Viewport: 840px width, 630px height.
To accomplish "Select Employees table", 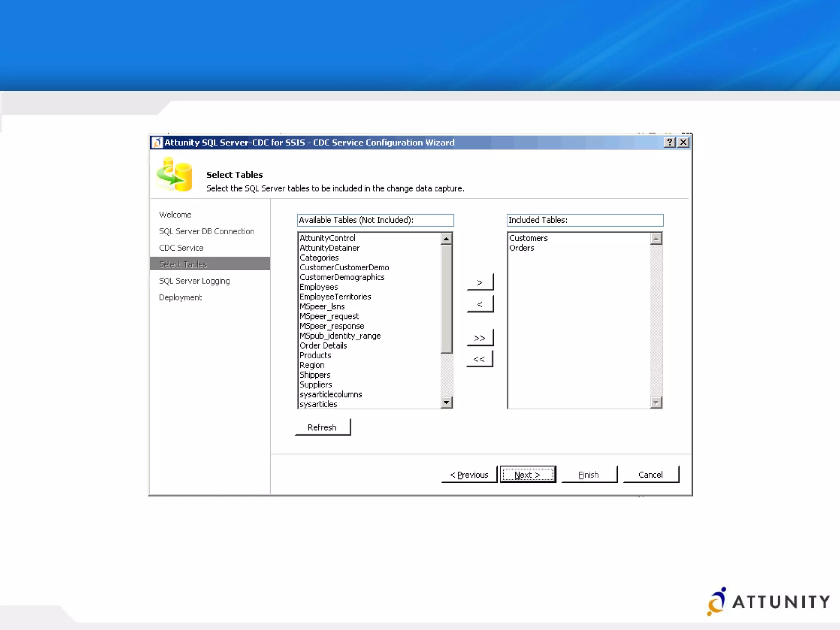I will [x=319, y=287].
